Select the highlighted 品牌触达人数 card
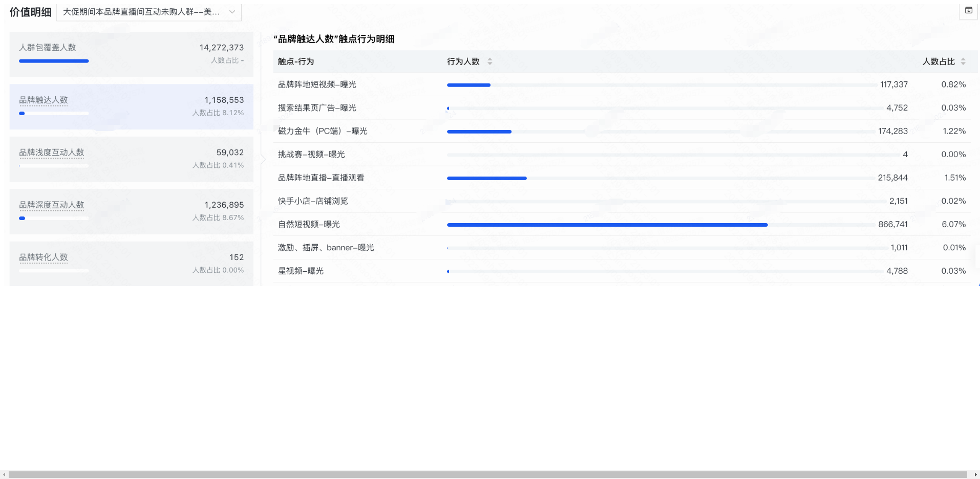The width and height of the screenshot is (980, 479). click(x=131, y=107)
